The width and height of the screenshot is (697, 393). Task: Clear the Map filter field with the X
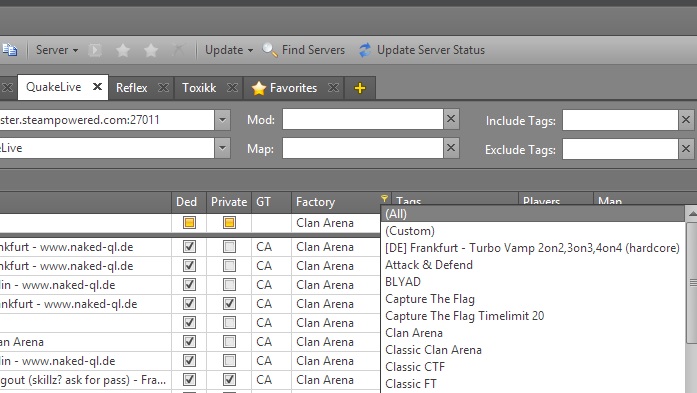(451, 148)
